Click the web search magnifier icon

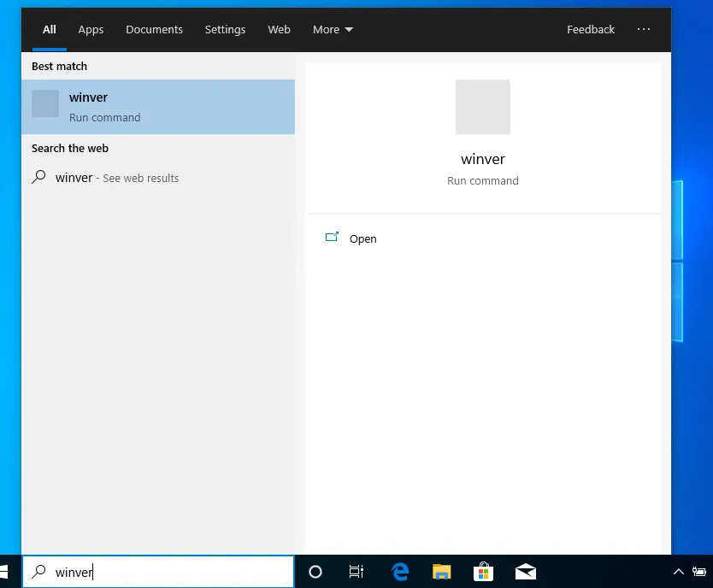coord(39,177)
